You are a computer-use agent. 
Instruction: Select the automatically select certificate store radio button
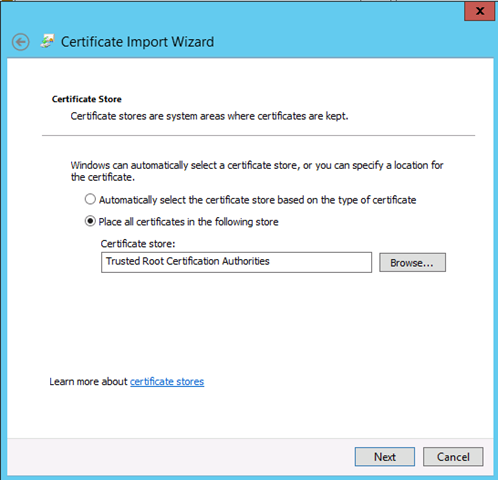pyautogui.click(x=90, y=199)
